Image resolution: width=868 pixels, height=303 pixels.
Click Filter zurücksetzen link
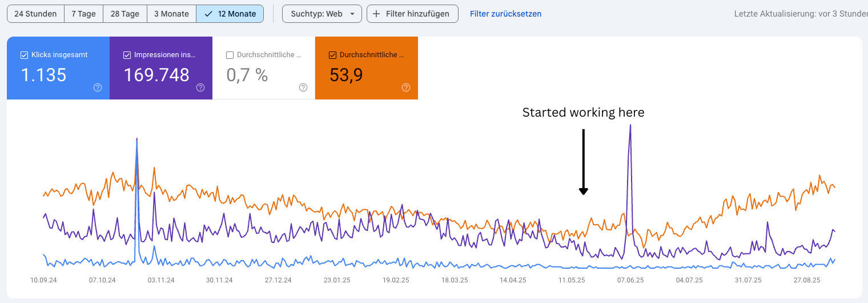click(505, 14)
